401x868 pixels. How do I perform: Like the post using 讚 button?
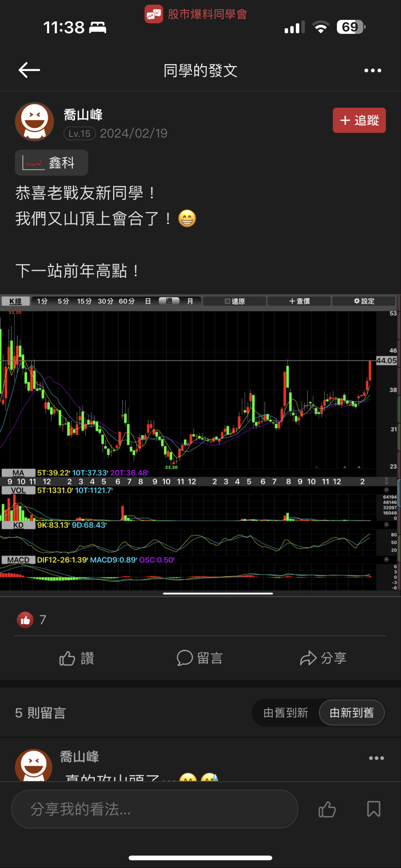tap(77, 658)
